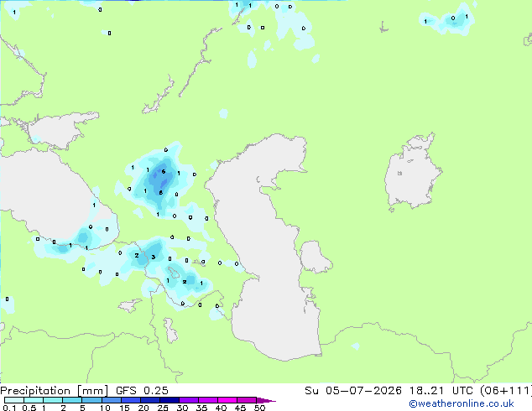Click the '[mm]' unit label
The image size is (532, 411).
(93, 391)
